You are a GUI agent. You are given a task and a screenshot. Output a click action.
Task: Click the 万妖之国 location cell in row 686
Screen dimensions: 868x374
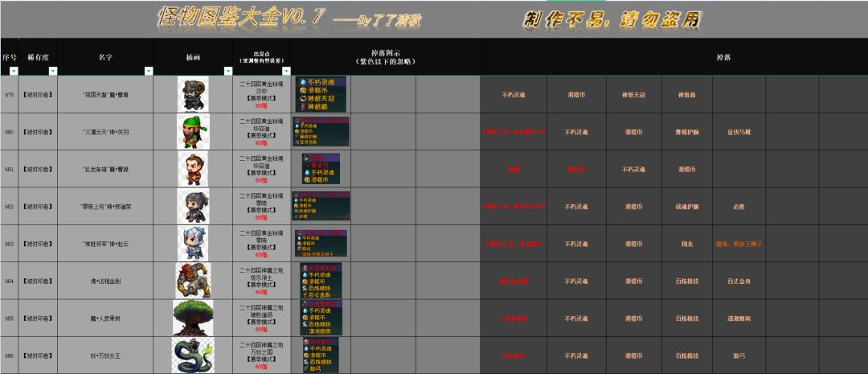click(x=262, y=356)
